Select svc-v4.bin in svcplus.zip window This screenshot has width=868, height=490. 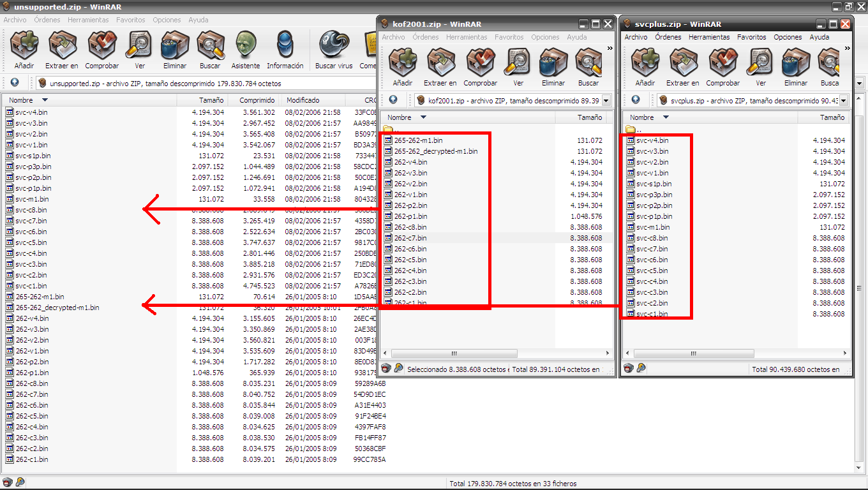pyautogui.click(x=652, y=140)
